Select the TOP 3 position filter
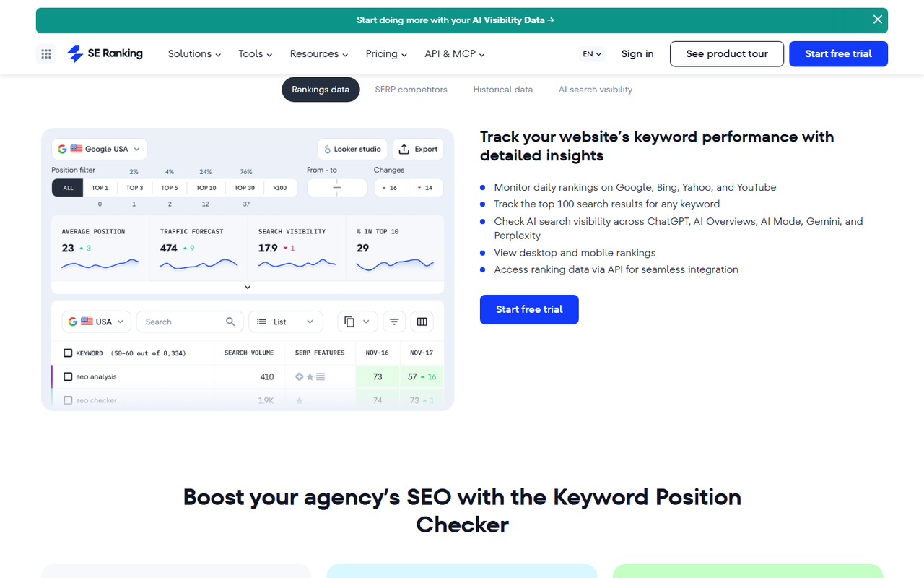924x578 pixels. point(134,188)
